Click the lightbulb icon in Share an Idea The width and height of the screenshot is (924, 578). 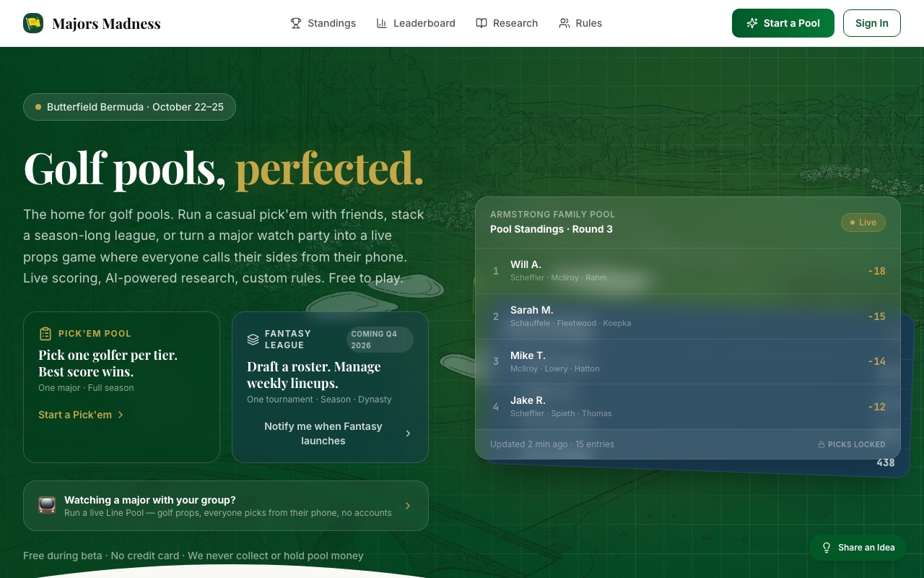tap(827, 548)
